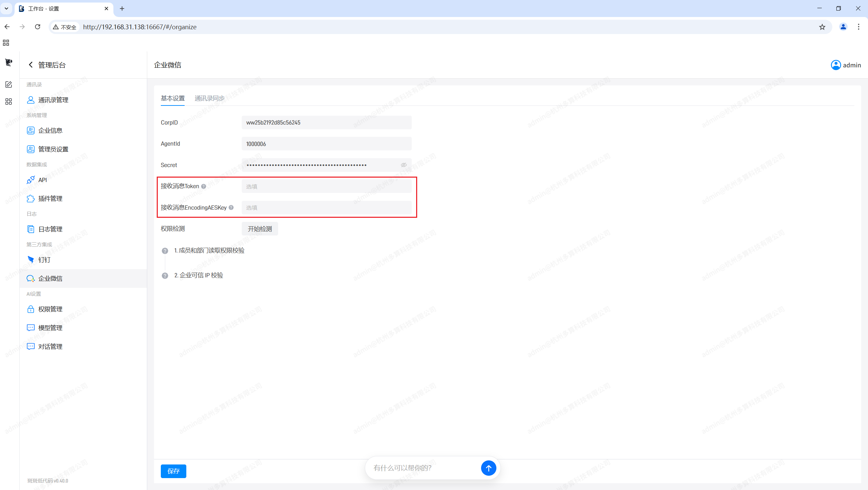The width and height of the screenshot is (868, 490).
Task: Open a new browser tab
Action: click(x=122, y=9)
